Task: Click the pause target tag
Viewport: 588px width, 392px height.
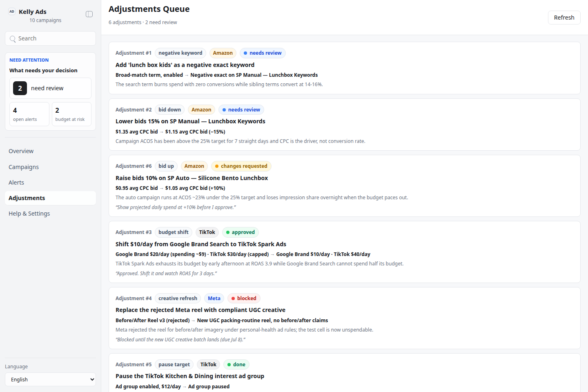Action: coord(174,365)
